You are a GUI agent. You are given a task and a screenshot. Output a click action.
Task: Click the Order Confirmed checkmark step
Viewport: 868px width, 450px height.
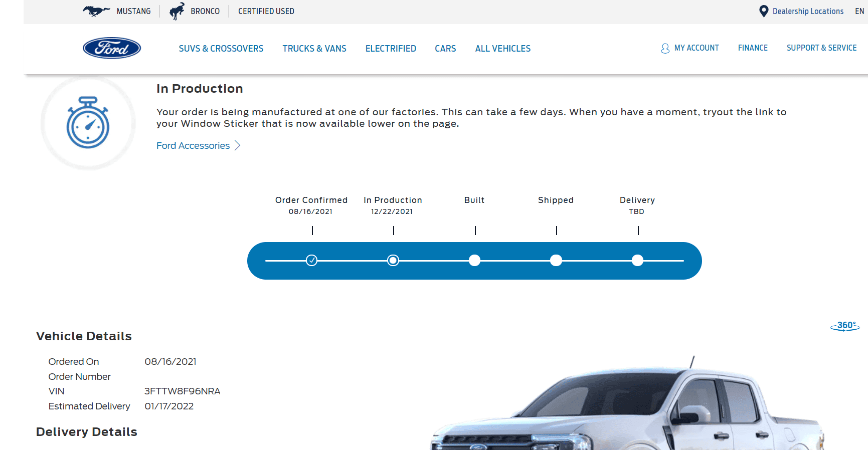click(x=312, y=261)
